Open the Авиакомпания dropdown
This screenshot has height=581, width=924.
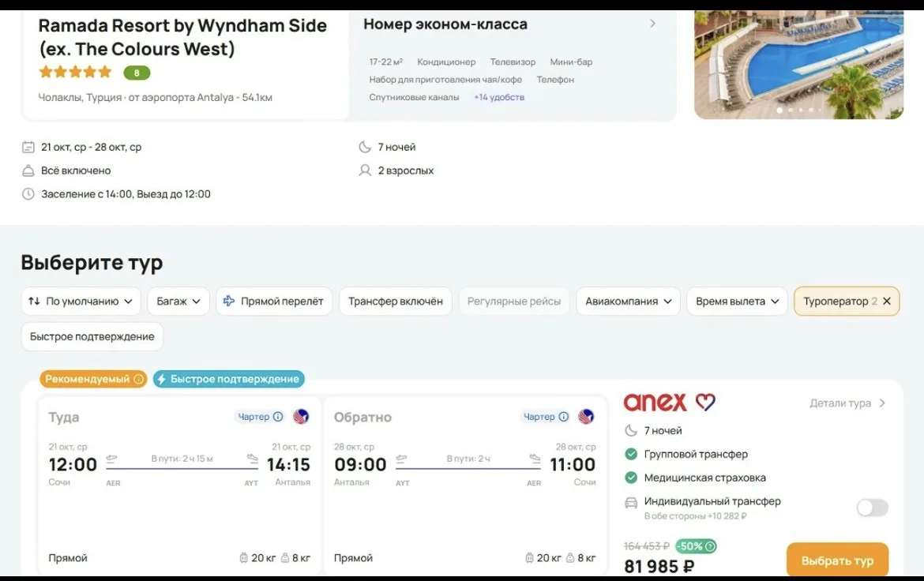pyautogui.click(x=628, y=301)
